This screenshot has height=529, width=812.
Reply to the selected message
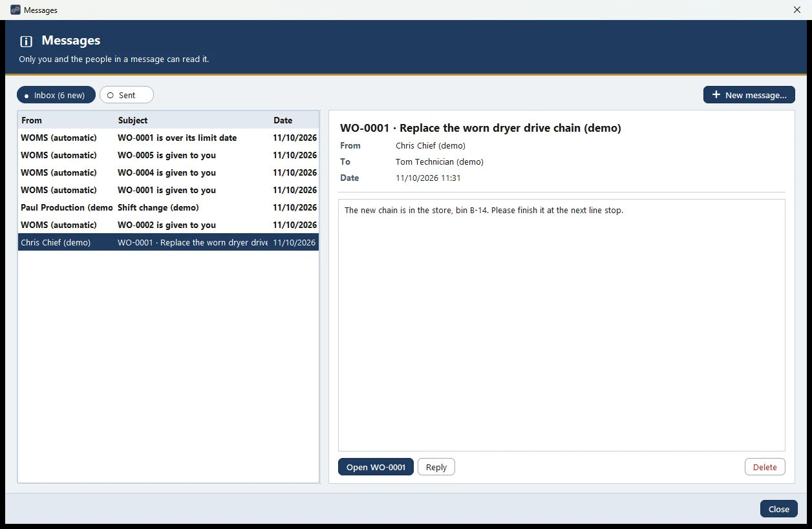click(x=436, y=467)
